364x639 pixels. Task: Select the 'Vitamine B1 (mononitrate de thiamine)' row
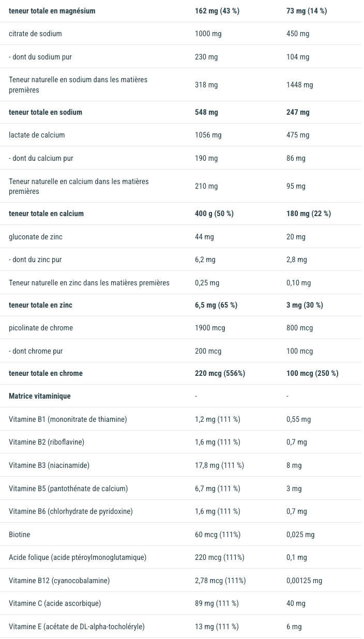coord(68,419)
